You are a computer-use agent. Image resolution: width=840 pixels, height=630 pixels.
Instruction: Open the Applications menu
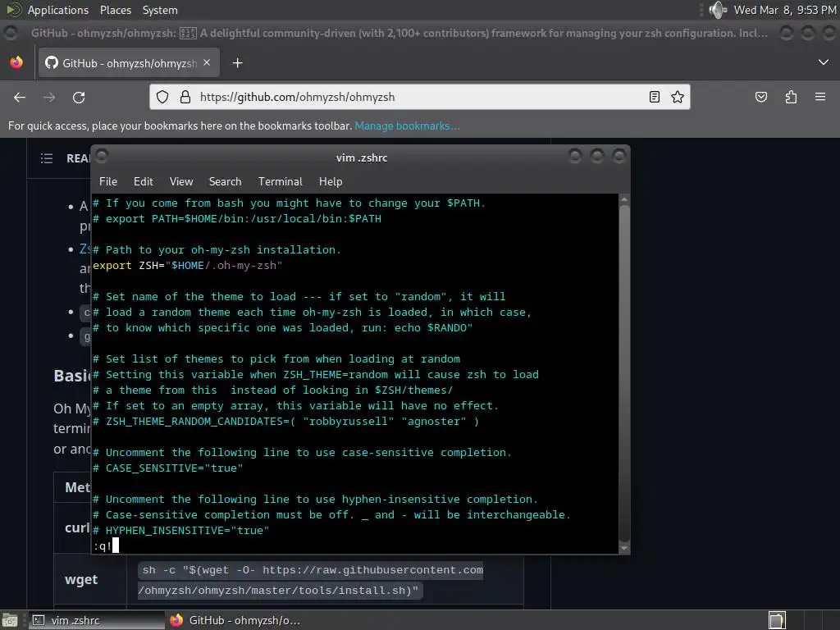[58, 10]
